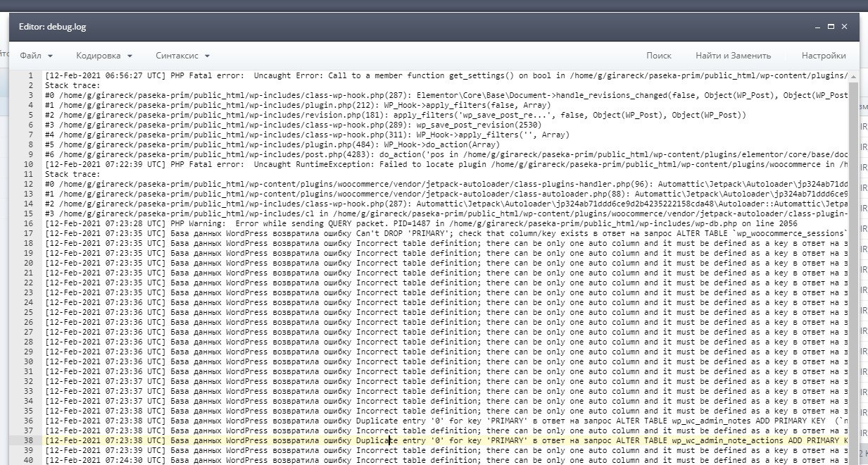Screen dimensions: 868x465
Task: Click the second 'Stack trace:' on line 11
Action: 73,174
